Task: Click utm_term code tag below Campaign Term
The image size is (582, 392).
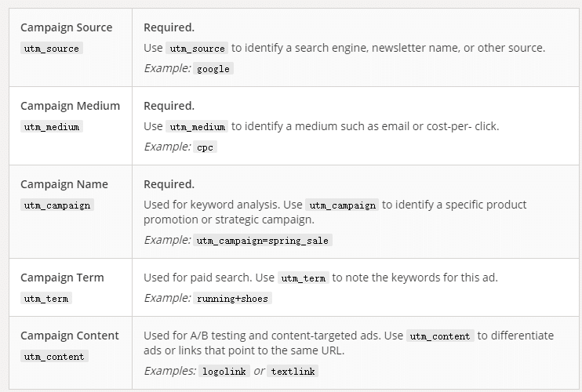Action: 45,298
